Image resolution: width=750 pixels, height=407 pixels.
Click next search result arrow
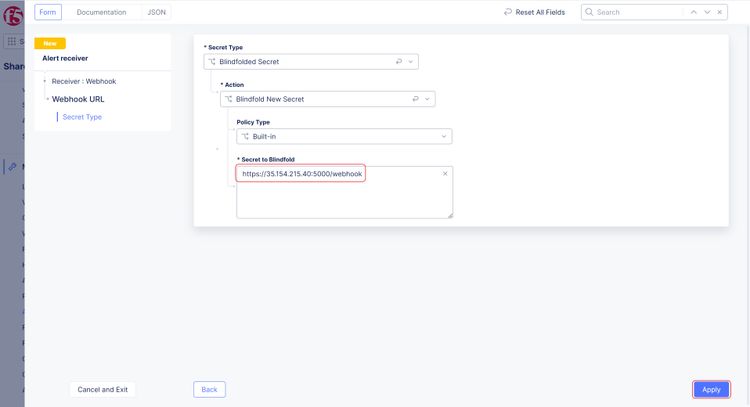click(707, 12)
